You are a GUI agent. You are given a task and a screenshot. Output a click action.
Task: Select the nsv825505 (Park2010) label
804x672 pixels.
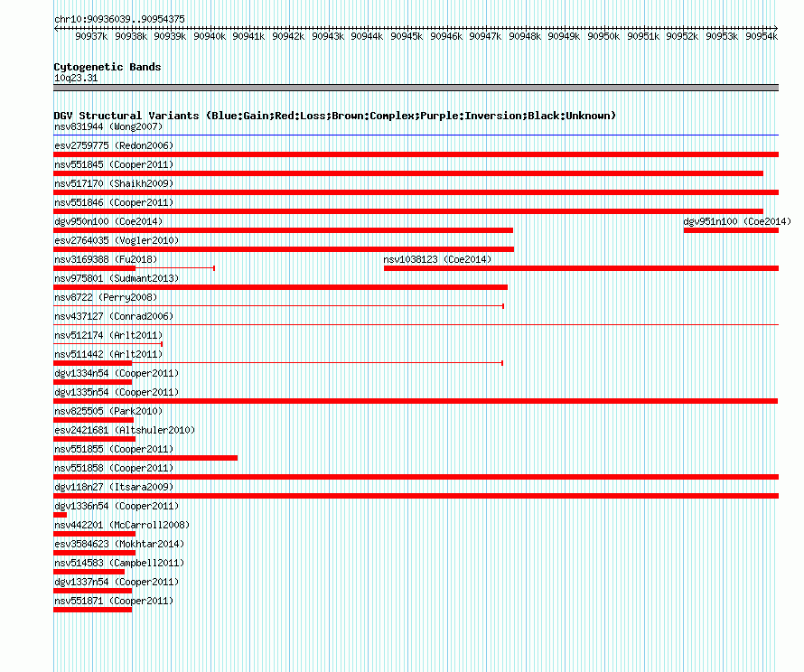pyautogui.click(x=108, y=411)
